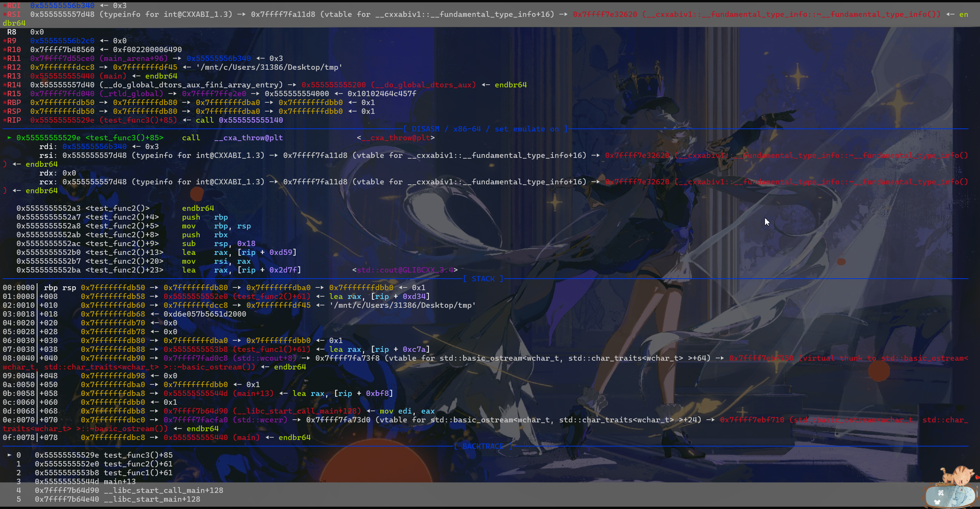Screen dimensions: 980x509
Task: Click the _rtld_global symbol in R15
Action: [x=131, y=94]
